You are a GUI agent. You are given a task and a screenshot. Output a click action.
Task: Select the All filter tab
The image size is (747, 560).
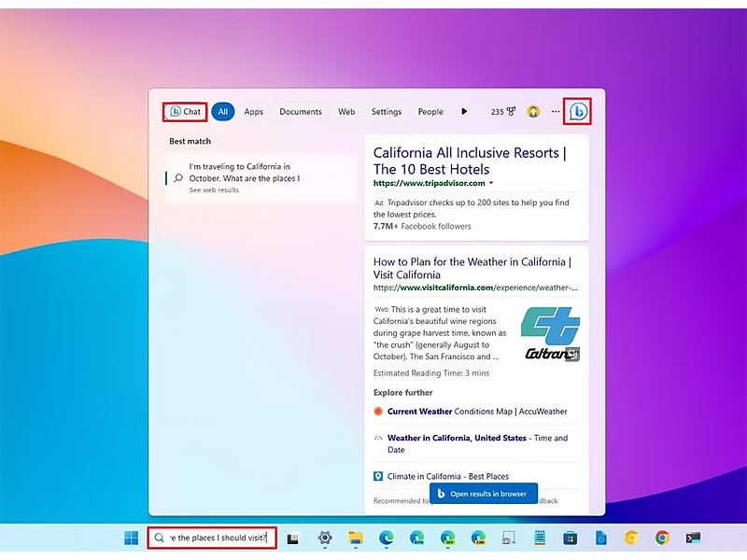pos(223,112)
